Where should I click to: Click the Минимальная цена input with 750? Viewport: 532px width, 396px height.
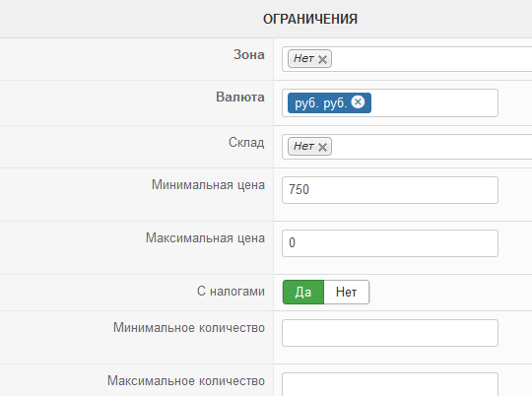pyautogui.click(x=390, y=190)
